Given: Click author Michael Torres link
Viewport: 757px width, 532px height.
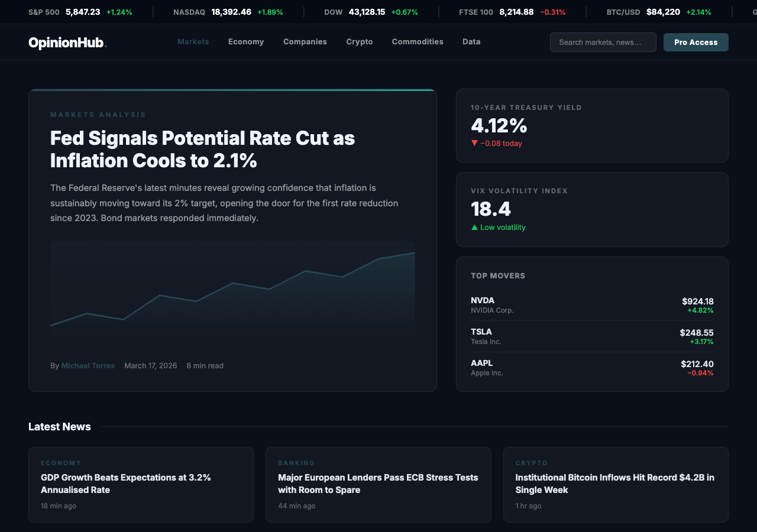Looking at the screenshot, I should coord(88,366).
